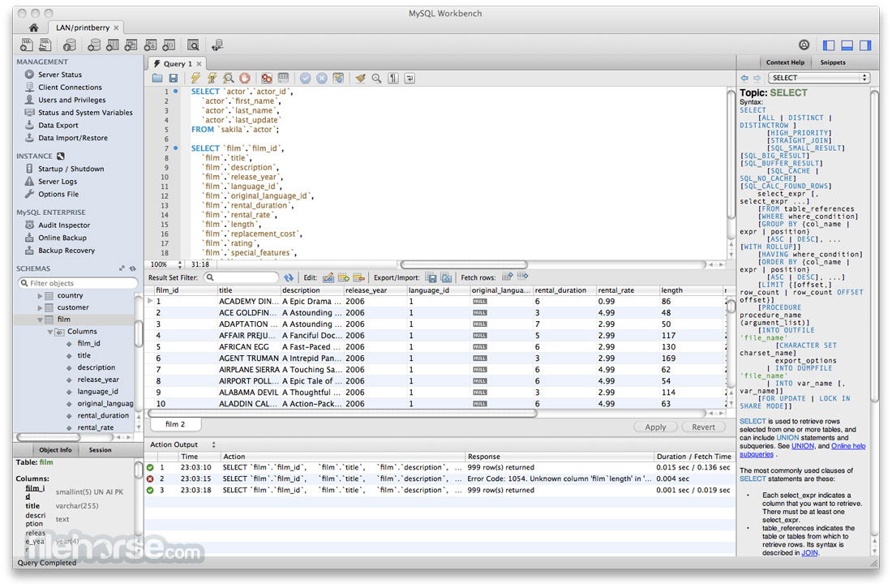892x588 pixels.
Task: Roll back the transaction with the blue X icon
Action: (x=322, y=78)
